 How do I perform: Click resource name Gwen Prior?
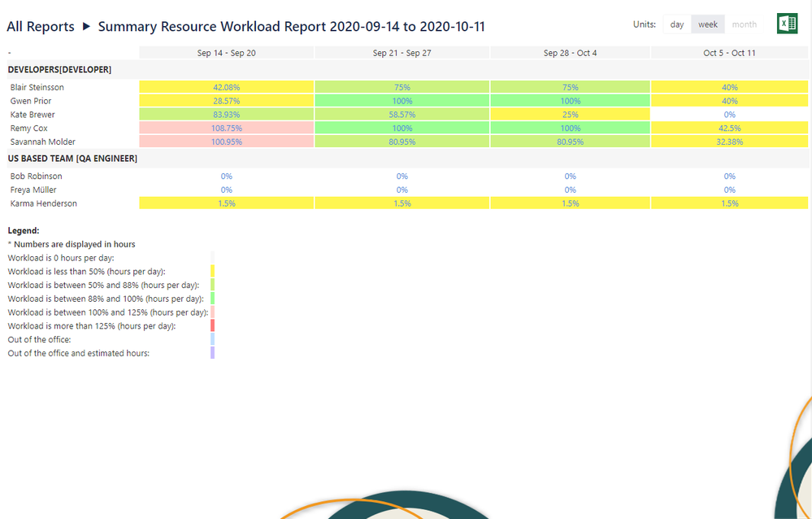[x=31, y=101]
